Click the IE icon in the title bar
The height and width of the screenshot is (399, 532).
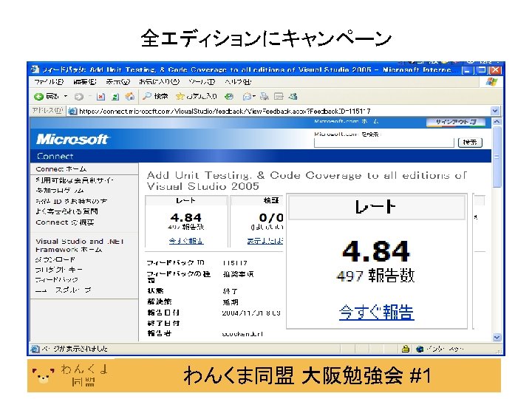coord(35,69)
